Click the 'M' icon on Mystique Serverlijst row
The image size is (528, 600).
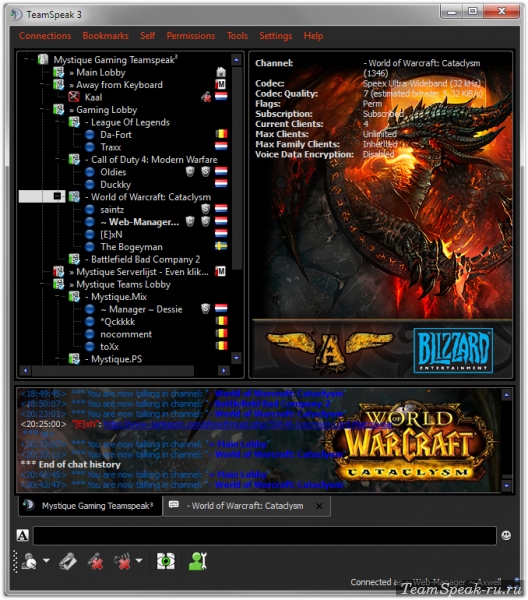221,271
